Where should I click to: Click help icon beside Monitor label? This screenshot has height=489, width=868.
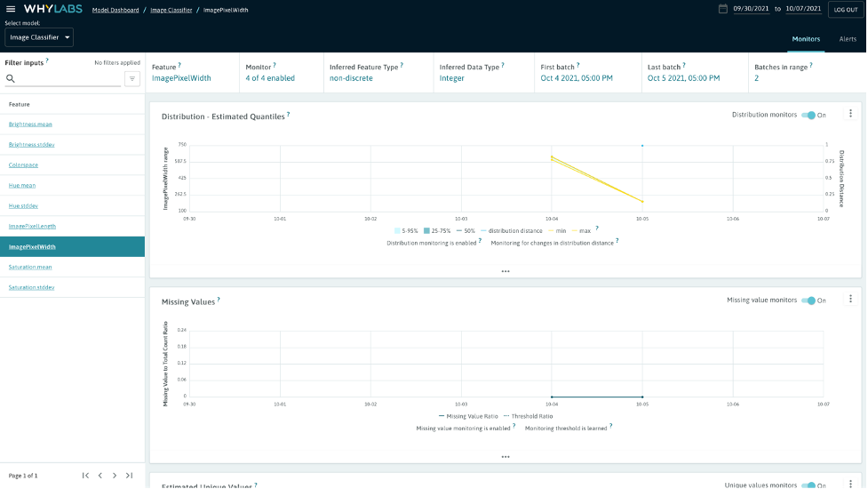coord(275,65)
